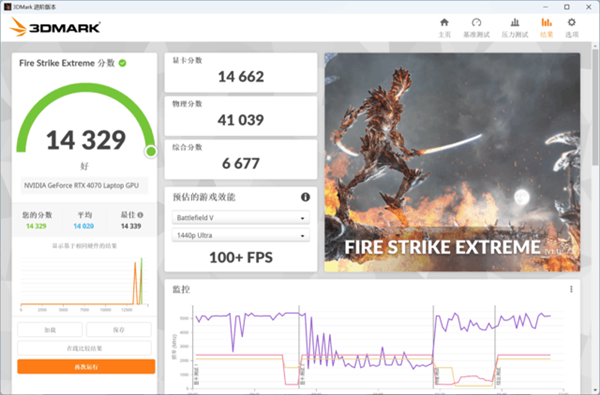
Task: Open the Benchmarks (基准测试) gauge icon
Action: 476,23
